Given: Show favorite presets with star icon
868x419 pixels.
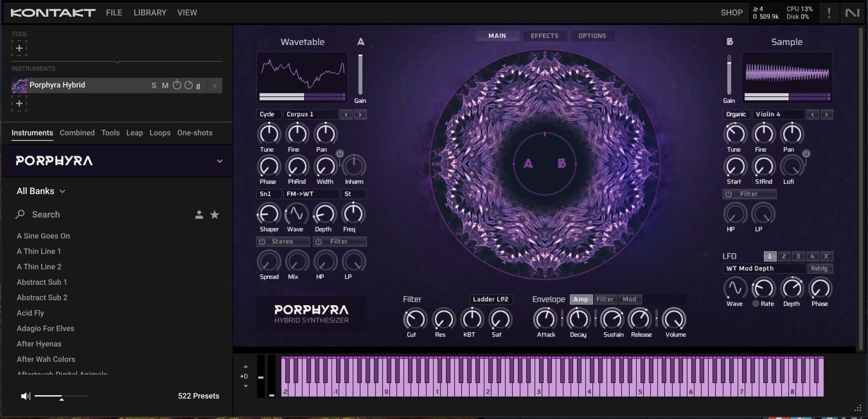Looking at the screenshot, I should [215, 214].
